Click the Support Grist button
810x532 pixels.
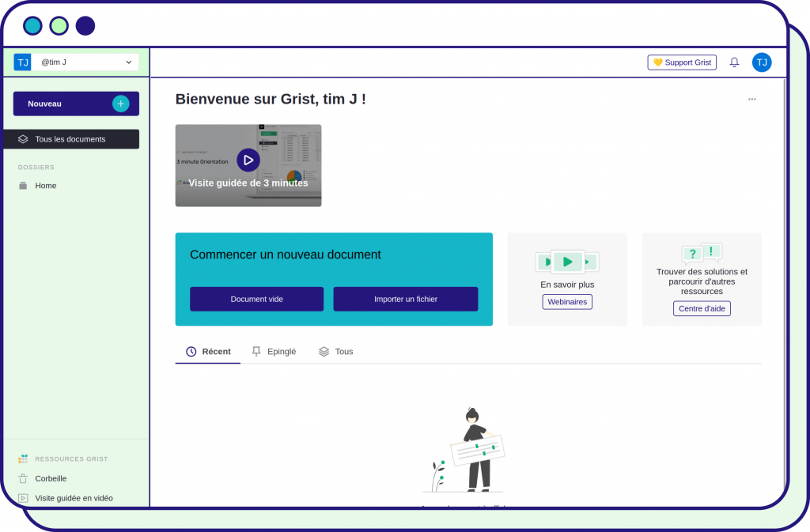(x=682, y=62)
